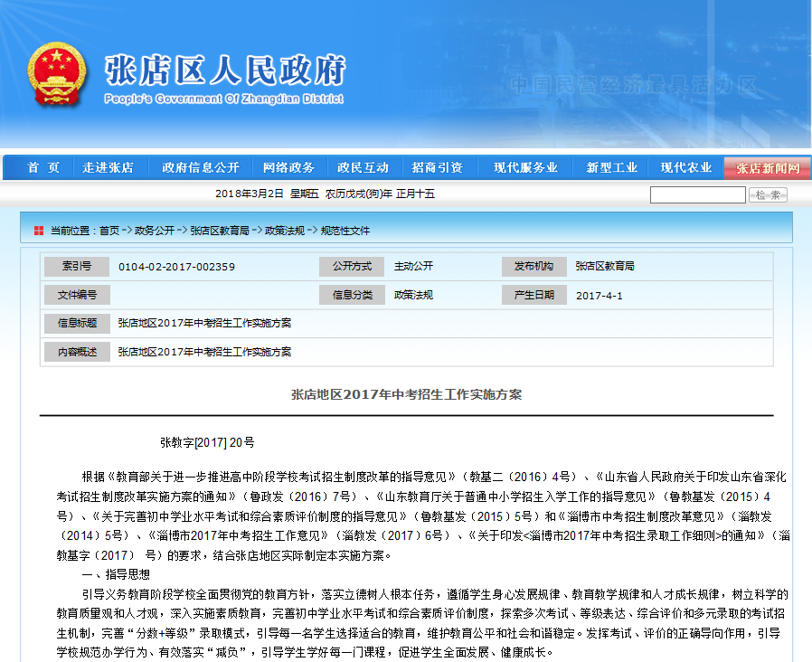Image resolution: width=812 pixels, height=662 pixels.
Task: Select the 政府信息公开 navigation tab
Action: coord(200,168)
